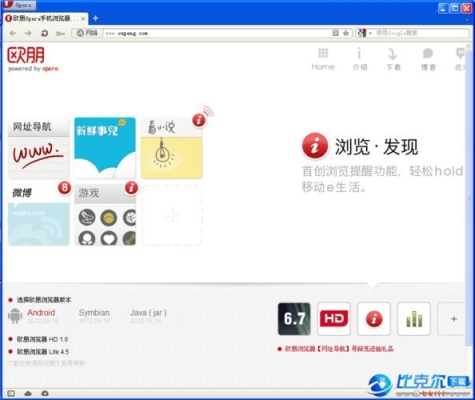Select the HD feature thumbnail

(334, 319)
